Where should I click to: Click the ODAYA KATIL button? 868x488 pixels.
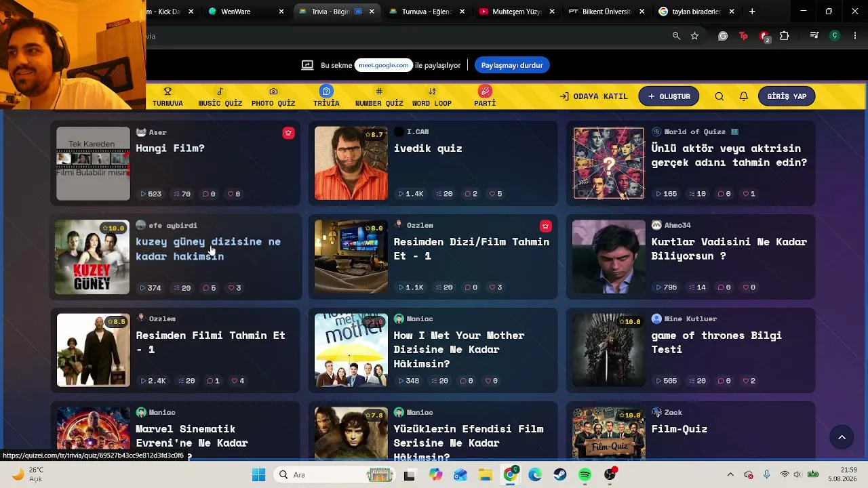tap(594, 96)
